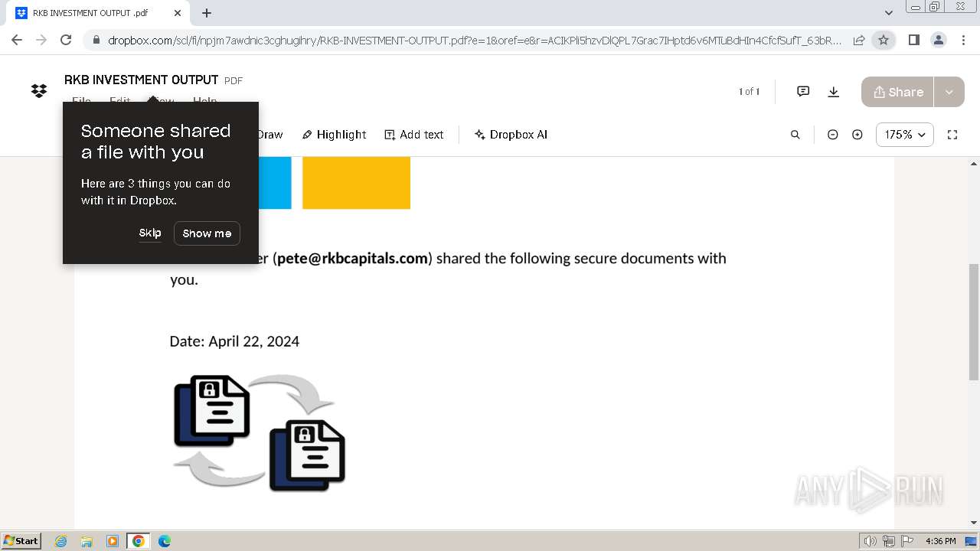Click pete@rkbcapitals.com email text
Viewport: 980px width, 551px height.
pyautogui.click(x=352, y=259)
